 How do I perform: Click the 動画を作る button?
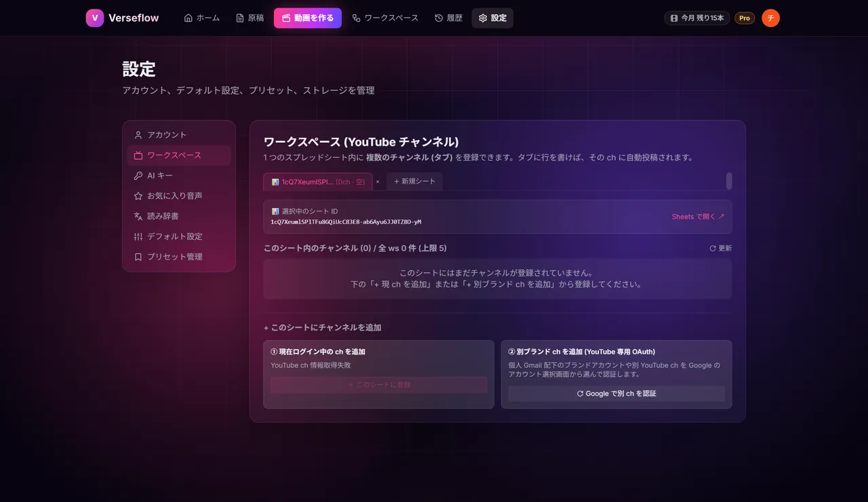(308, 18)
